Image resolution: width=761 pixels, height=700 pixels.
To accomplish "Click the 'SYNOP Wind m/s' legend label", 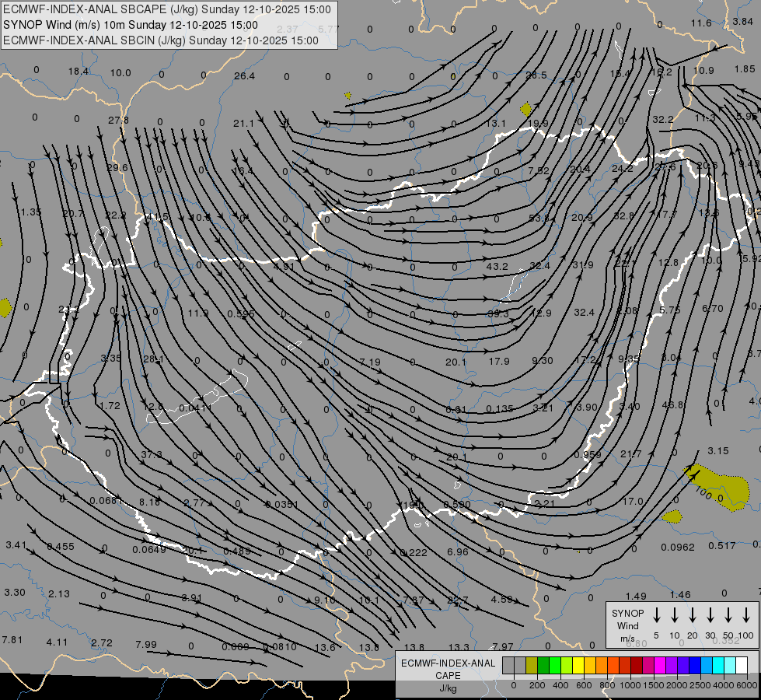I will coord(627,625).
